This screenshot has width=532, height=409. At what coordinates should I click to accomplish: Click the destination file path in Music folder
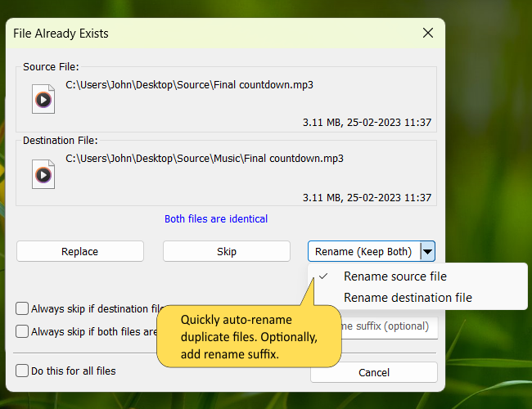[204, 158]
